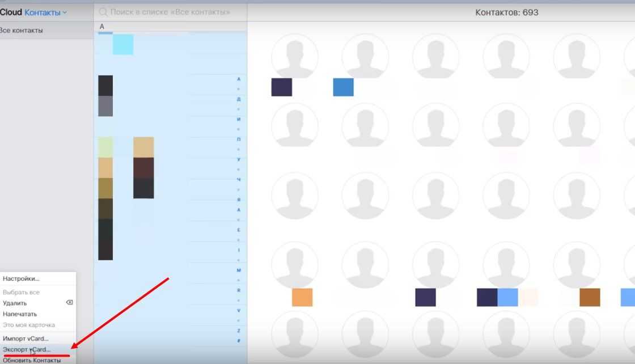Jump to letter R in index

(239, 290)
